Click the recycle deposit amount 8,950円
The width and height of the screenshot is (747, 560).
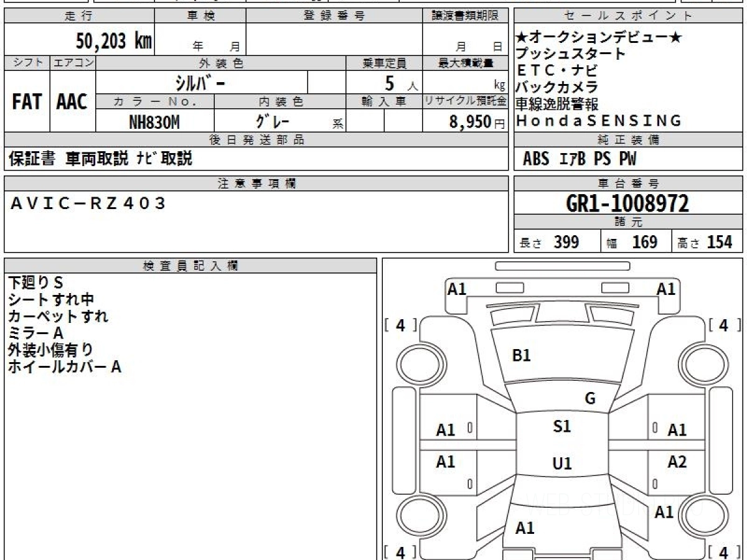(x=477, y=122)
